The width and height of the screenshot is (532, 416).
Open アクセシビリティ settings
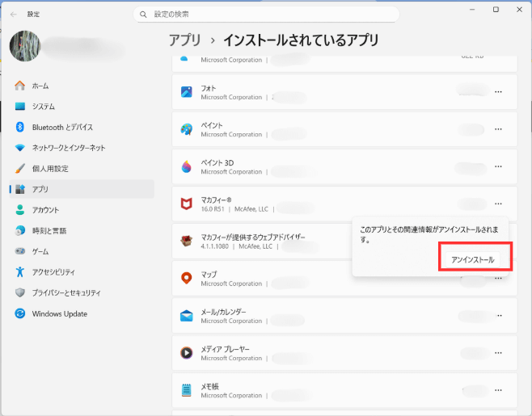tap(82, 272)
